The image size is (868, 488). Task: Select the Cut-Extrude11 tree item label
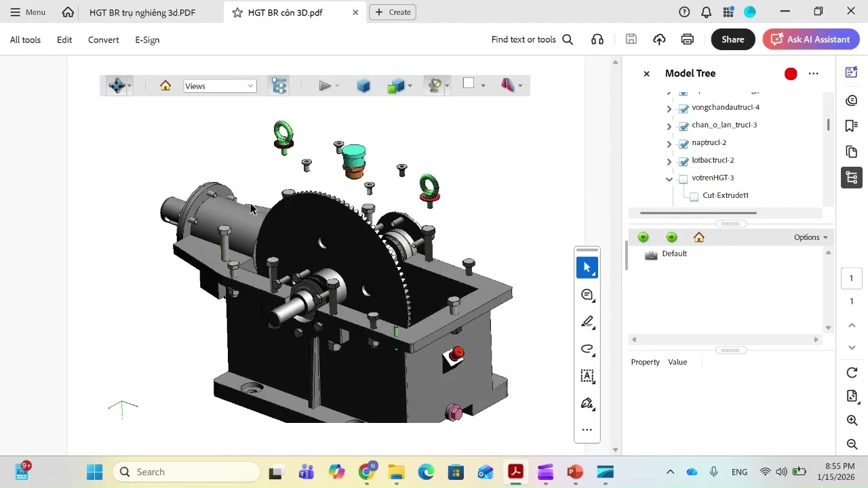tap(726, 195)
